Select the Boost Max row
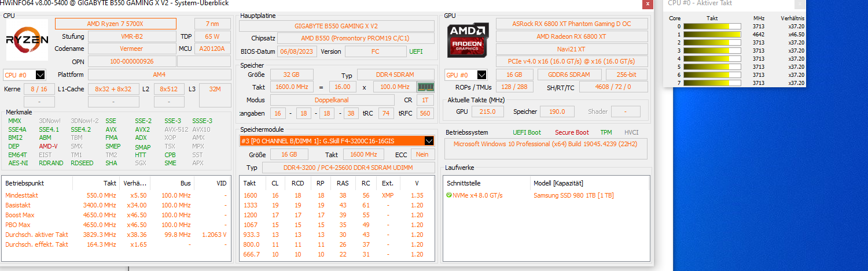Screen dimensions: 868x271 click(116, 215)
